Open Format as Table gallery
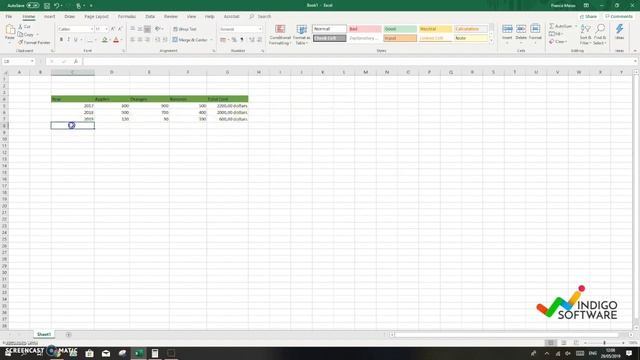640x360 pixels. [x=301, y=35]
